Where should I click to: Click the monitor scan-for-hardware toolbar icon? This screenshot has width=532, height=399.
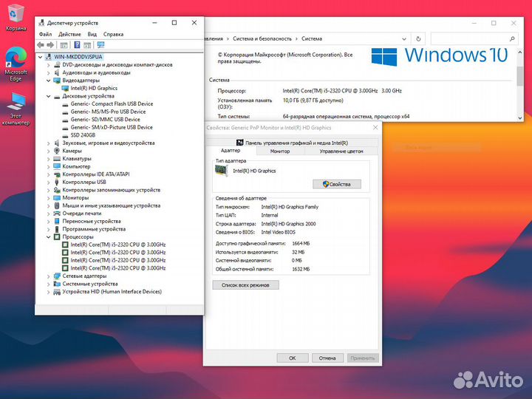(100, 45)
